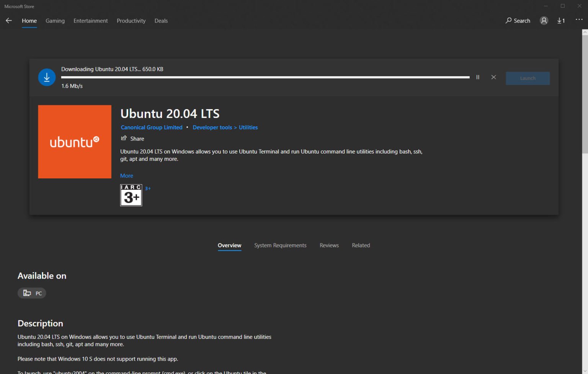Click the download progress bar
This screenshot has width=588, height=374.
[265, 77]
